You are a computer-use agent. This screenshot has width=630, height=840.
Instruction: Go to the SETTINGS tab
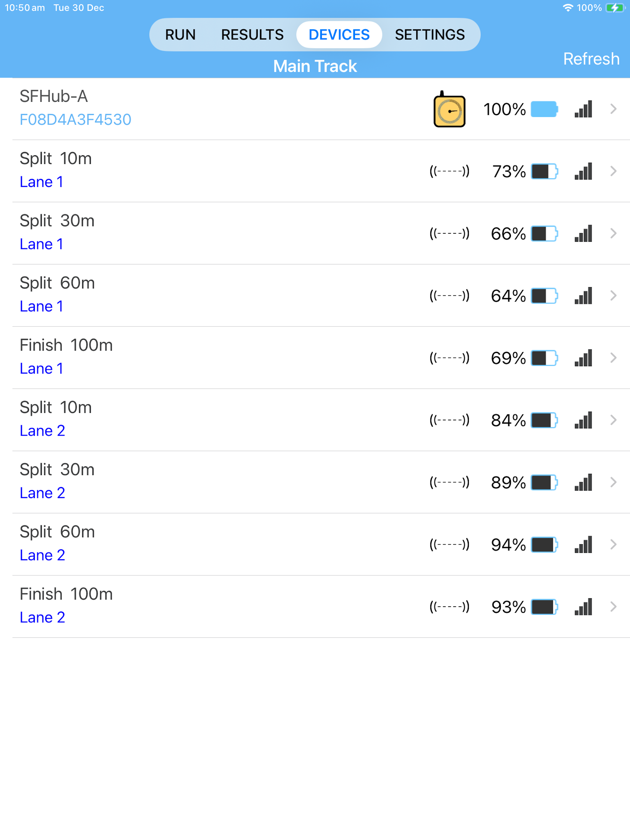[430, 34]
